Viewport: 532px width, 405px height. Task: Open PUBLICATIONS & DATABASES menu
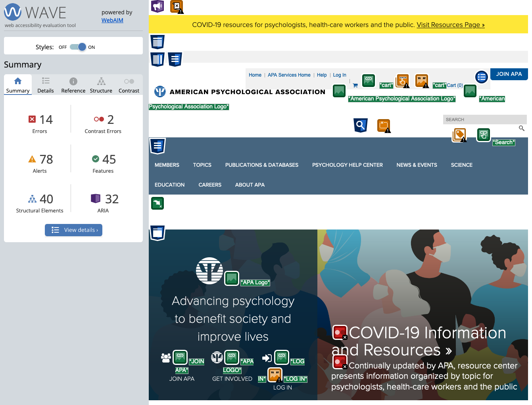point(261,165)
